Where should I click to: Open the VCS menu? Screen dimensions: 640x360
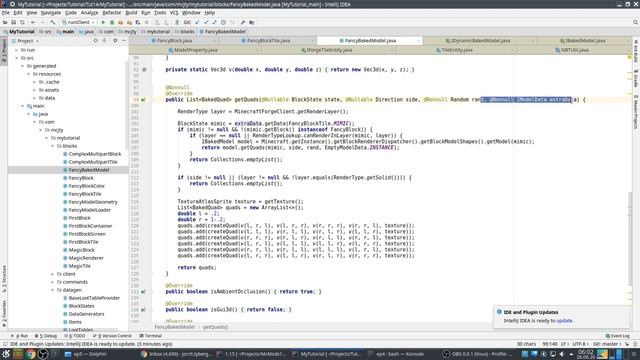(174, 13)
